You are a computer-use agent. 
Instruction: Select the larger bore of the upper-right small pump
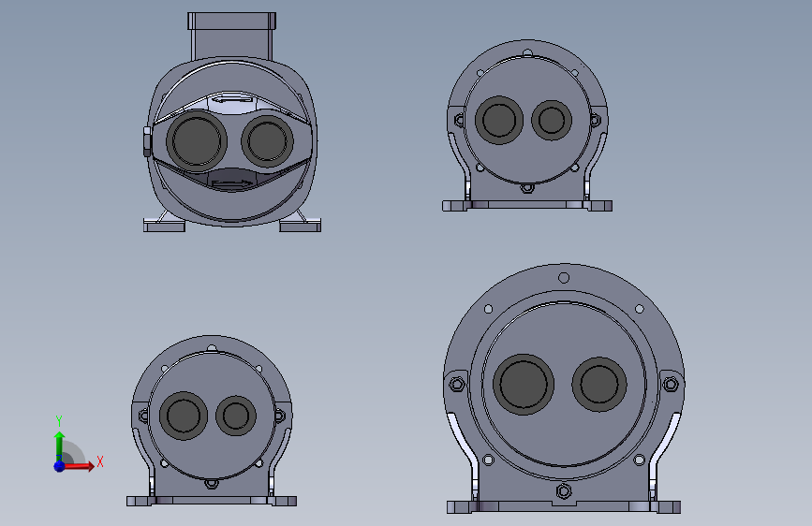[498, 120]
